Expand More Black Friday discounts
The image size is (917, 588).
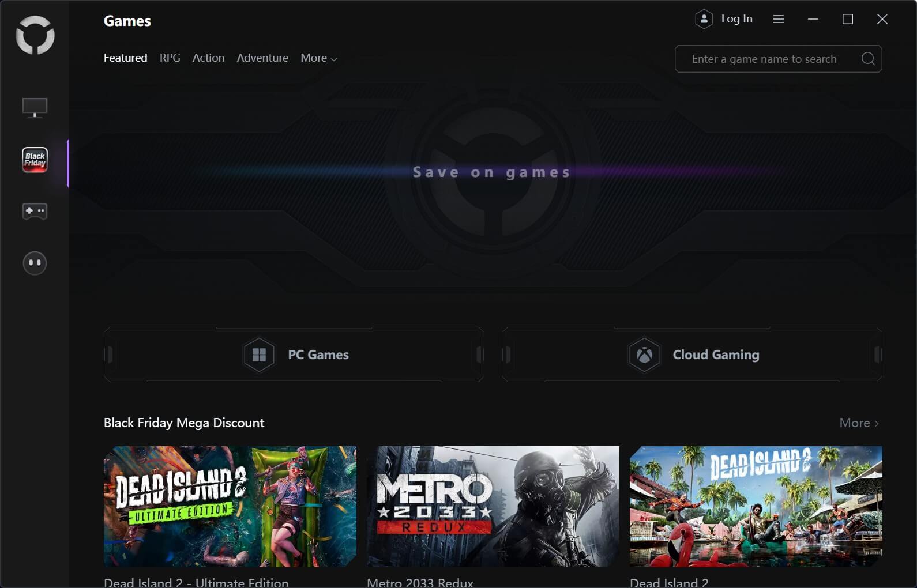[x=858, y=423]
